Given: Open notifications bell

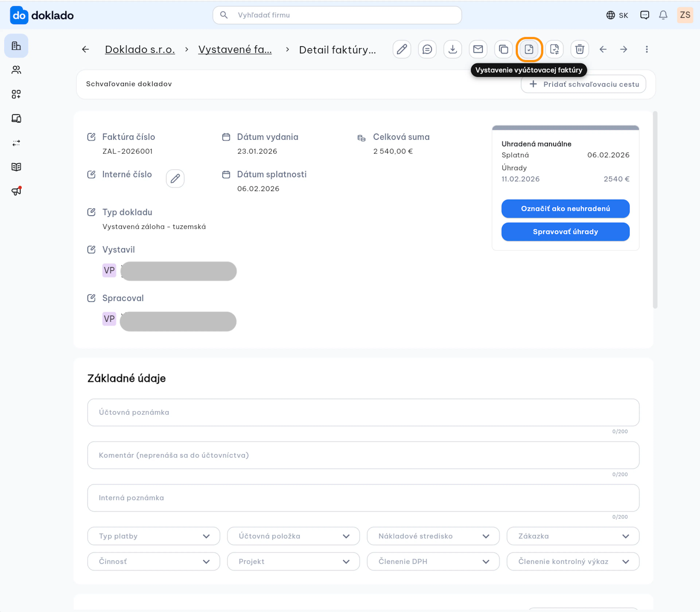Looking at the screenshot, I should 663,15.
